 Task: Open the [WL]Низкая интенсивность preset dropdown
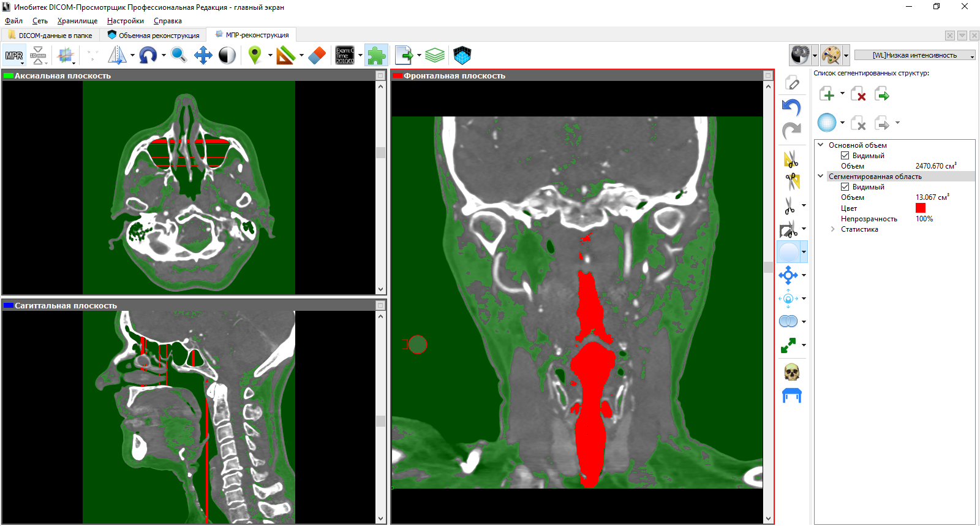pos(914,55)
